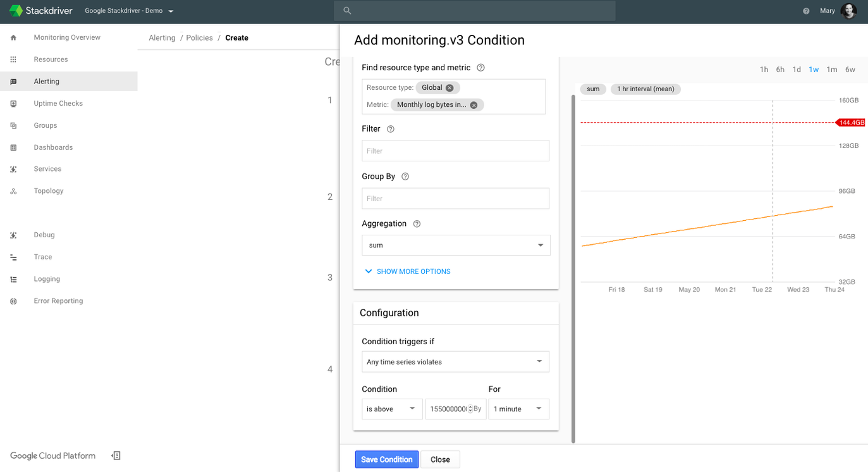This screenshot has width=868, height=472.
Task: Click the orange time series line
Action: [707, 226]
